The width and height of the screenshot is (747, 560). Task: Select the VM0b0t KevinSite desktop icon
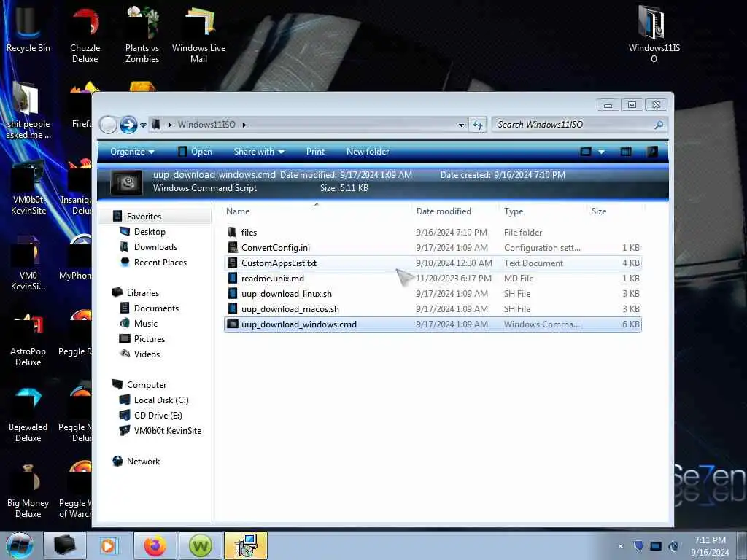pyautogui.click(x=28, y=187)
